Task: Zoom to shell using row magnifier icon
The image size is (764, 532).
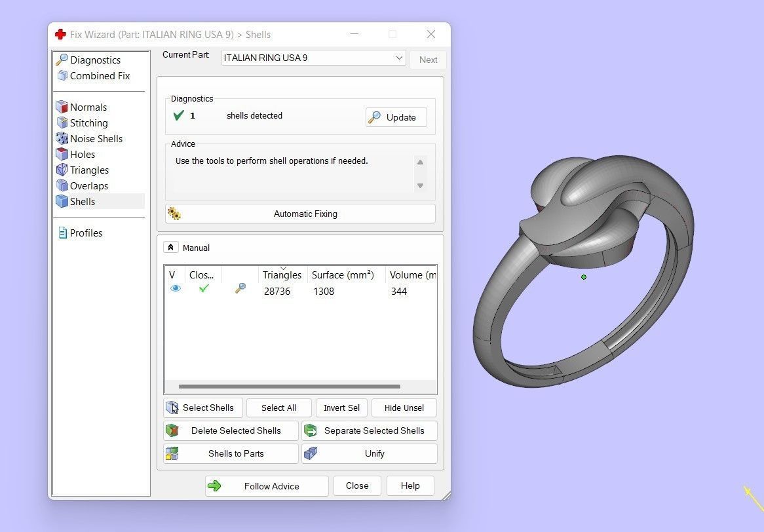Action: click(240, 288)
